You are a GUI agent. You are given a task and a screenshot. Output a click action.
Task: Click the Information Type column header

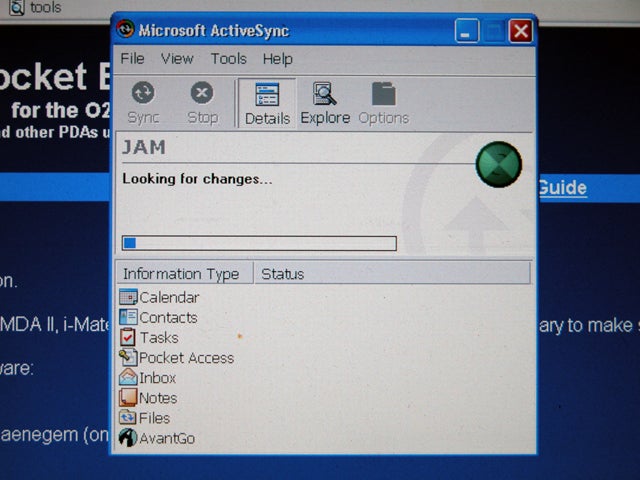(x=185, y=273)
